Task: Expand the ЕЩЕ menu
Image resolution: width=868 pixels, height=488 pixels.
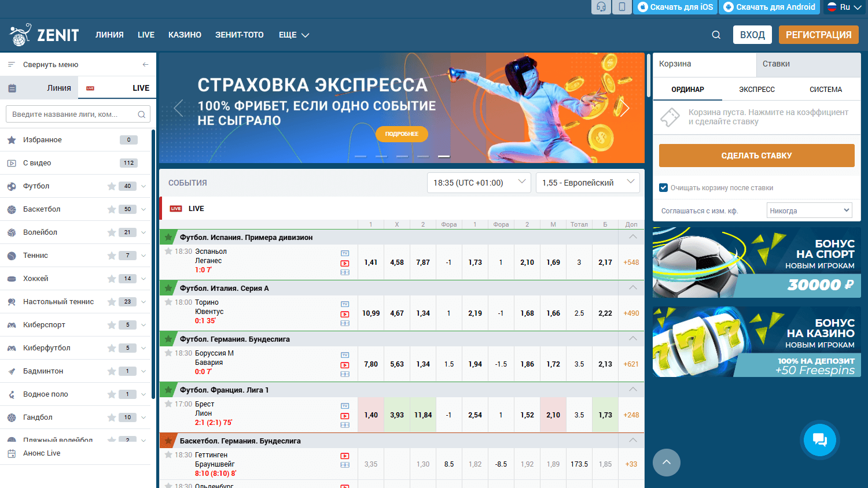Action: coord(294,35)
